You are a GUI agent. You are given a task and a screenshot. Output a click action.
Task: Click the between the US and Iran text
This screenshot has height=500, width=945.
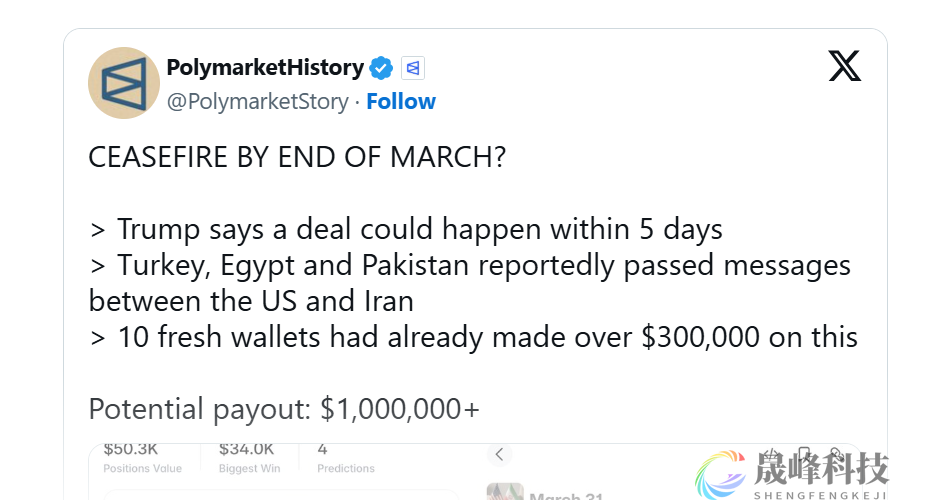click(x=251, y=301)
